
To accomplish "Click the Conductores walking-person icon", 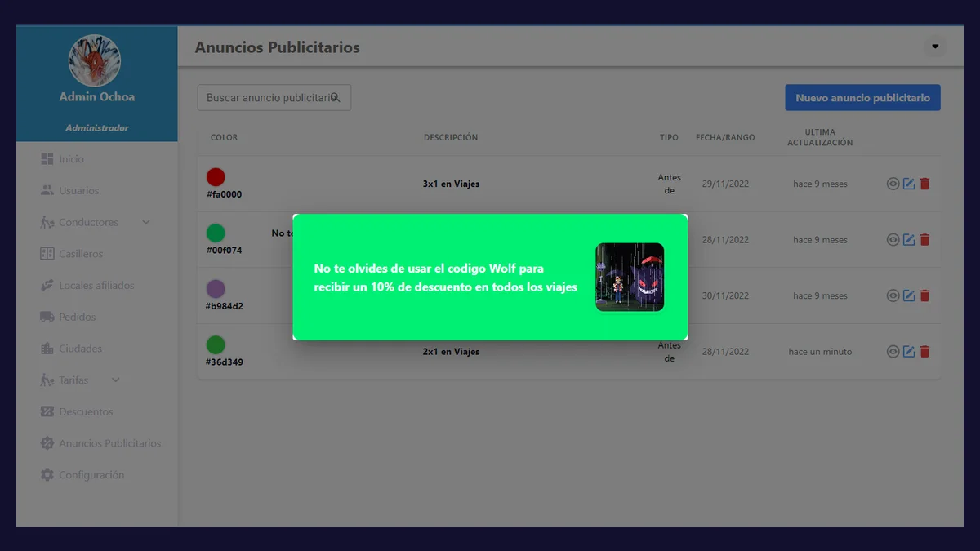I will tap(47, 222).
